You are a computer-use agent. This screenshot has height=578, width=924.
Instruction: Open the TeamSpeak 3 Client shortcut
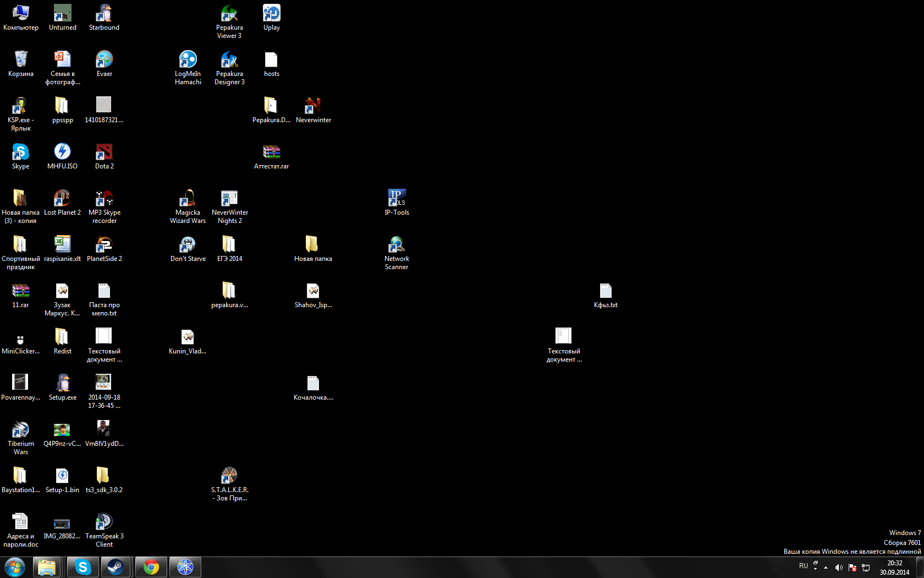(x=104, y=522)
